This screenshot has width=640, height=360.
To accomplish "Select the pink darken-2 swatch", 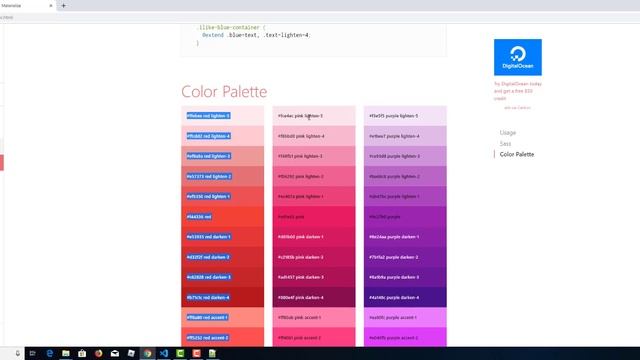I will [x=314, y=257].
